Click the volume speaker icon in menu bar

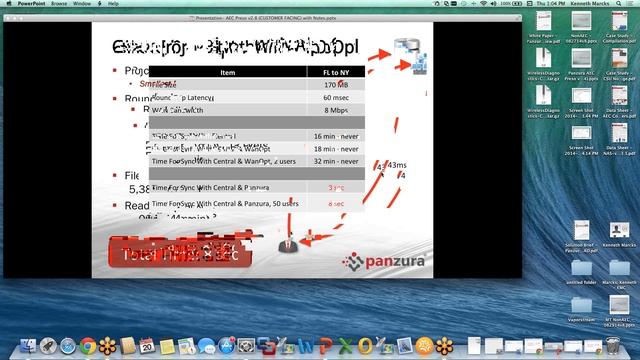[x=493, y=3]
